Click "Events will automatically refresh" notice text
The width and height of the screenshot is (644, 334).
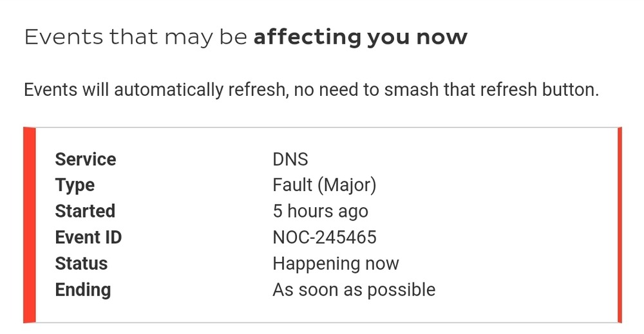(x=154, y=89)
